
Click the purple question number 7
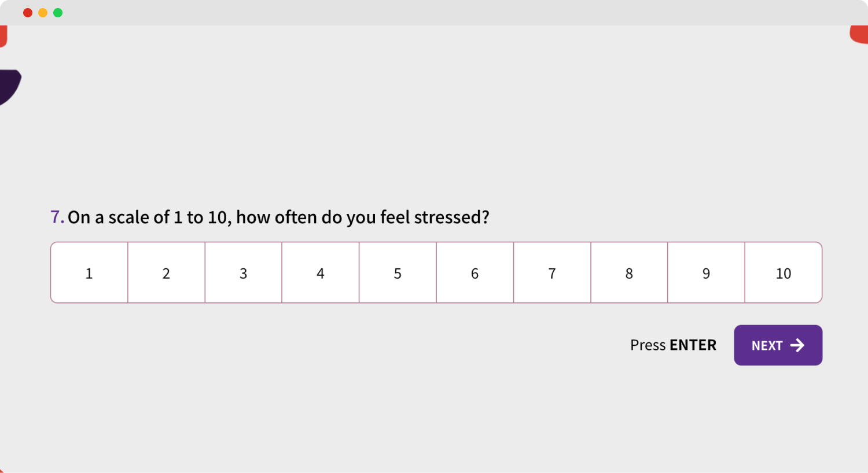[x=56, y=217]
